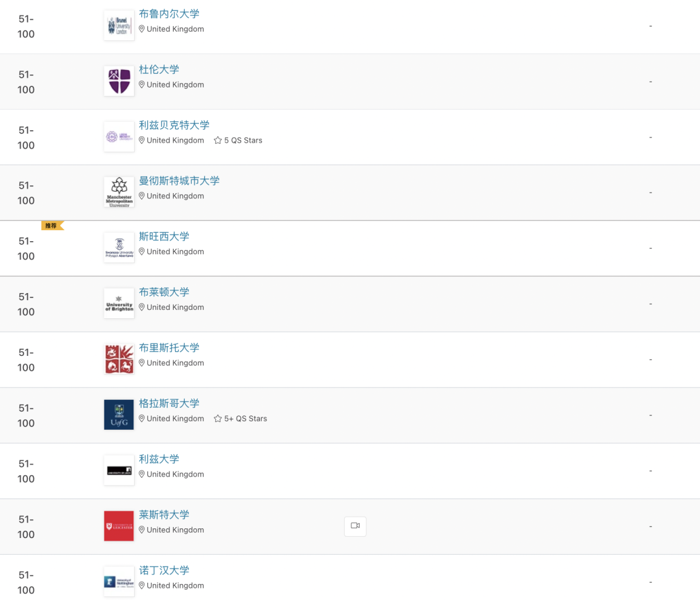Click the Brunel University London logo
This screenshot has height=608, width=700.
(x=119, y=25)
